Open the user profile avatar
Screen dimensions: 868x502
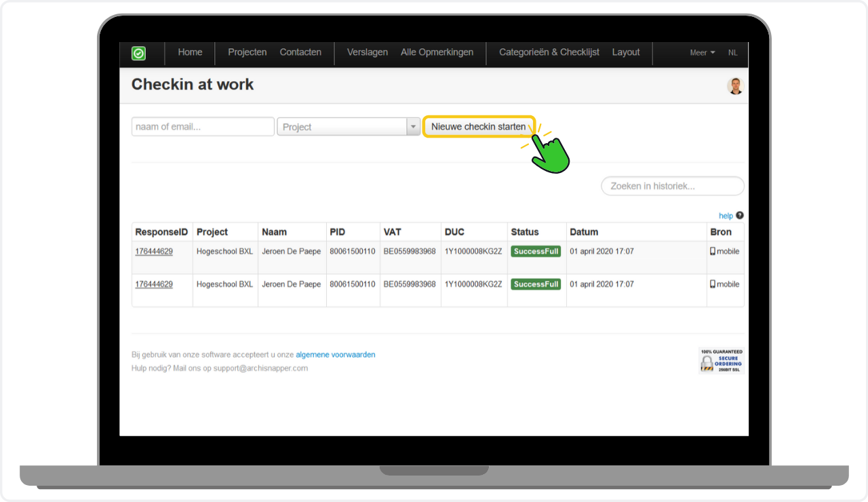[x=735, y=86]
